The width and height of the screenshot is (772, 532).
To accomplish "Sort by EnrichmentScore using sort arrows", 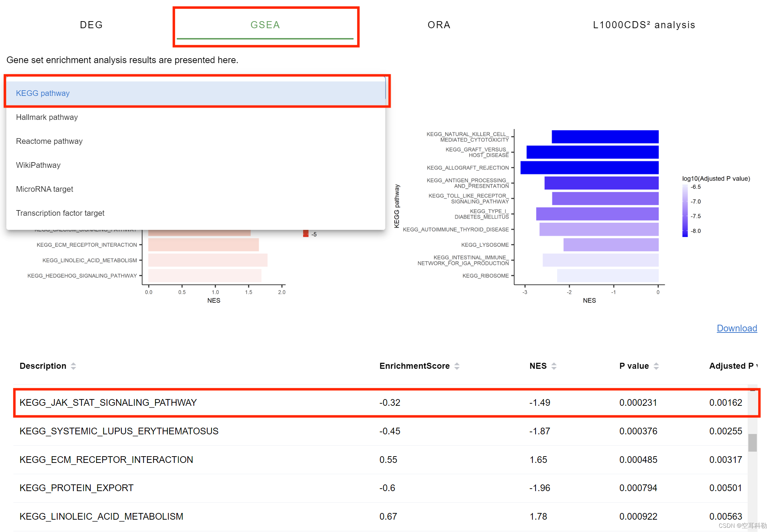I will pos(457,366).
